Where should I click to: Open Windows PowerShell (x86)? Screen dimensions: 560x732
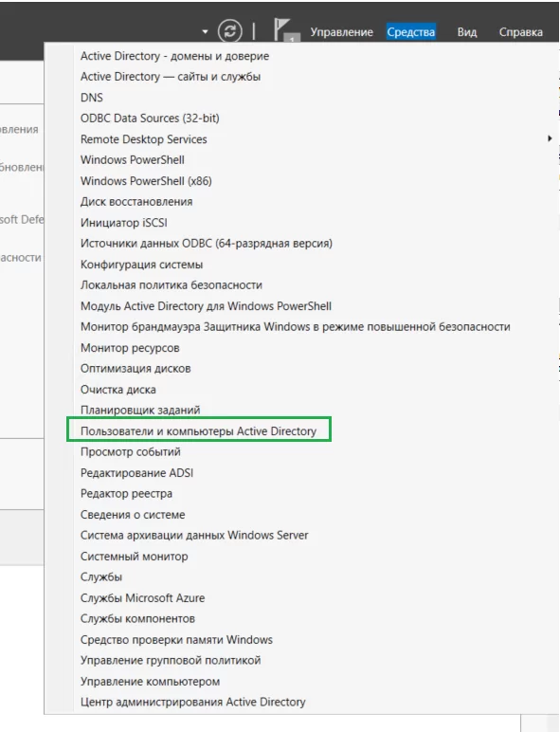[x=146, y=181]
